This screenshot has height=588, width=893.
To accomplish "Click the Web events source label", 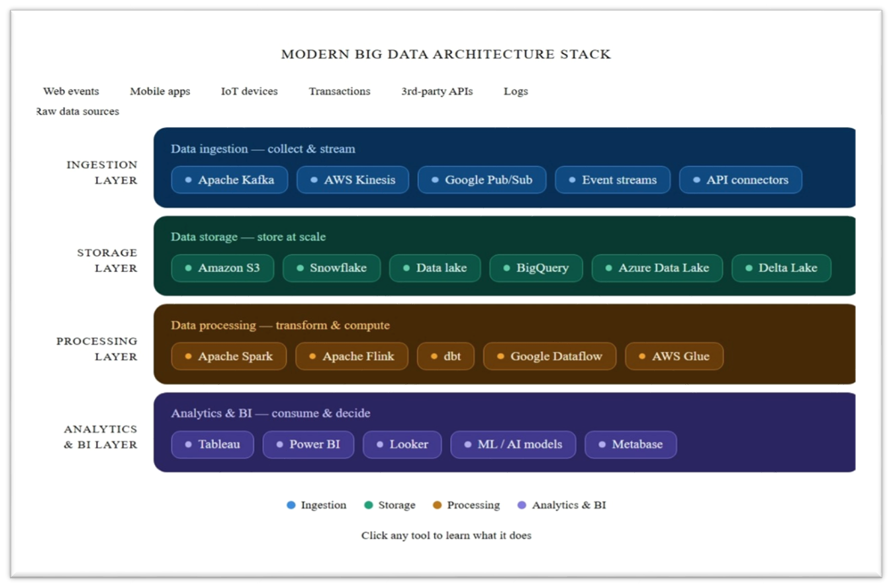I will 71,91.
